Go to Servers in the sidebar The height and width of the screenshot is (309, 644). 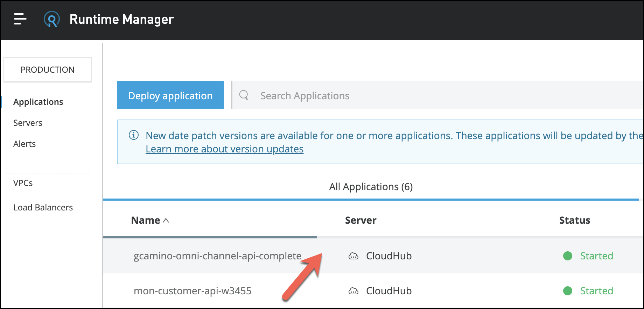click(28, 123)
